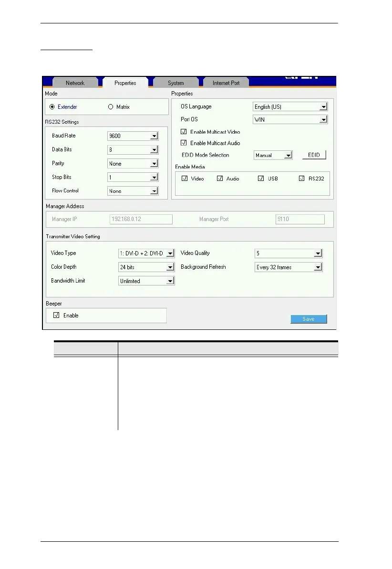The height and width of the screenshot is (569, 392).
Task: Toggle Enable Multicast Audio checkbox
Action: (184, 143)
